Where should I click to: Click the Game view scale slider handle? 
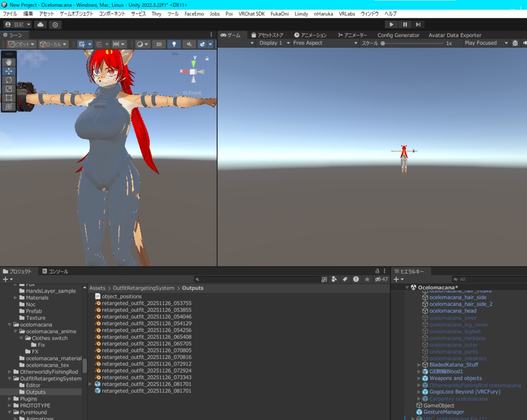pyautogui.click(x=382, y=43)
